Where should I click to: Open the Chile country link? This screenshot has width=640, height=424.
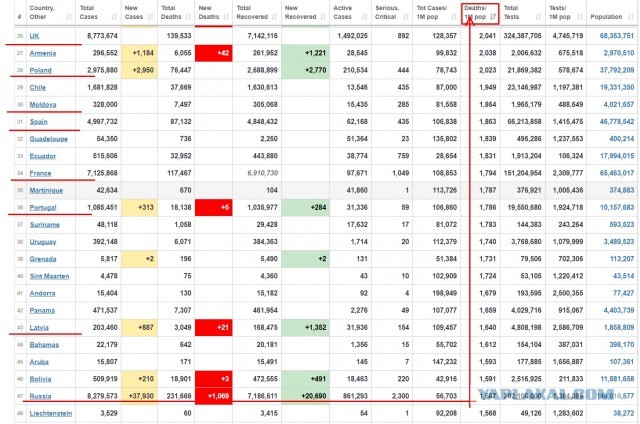[x=38, y=87]
